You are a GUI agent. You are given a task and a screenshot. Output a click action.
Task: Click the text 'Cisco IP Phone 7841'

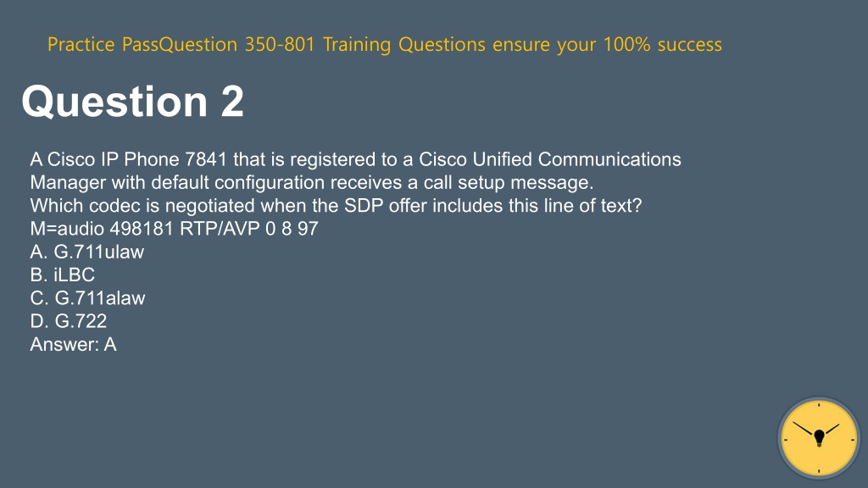pyautogui.click(x=137, y=159)
